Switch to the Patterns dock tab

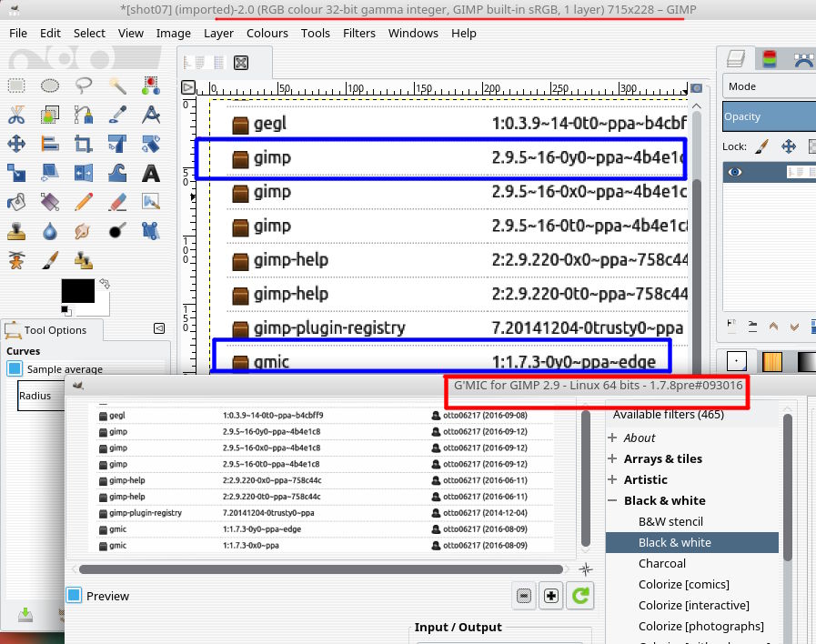pos(772,361)
